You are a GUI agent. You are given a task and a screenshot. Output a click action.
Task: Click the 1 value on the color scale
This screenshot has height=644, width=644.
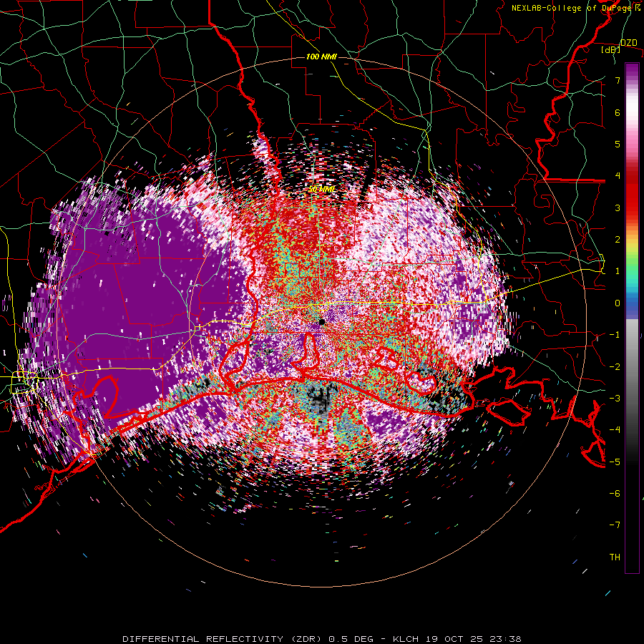pos(618,271)
